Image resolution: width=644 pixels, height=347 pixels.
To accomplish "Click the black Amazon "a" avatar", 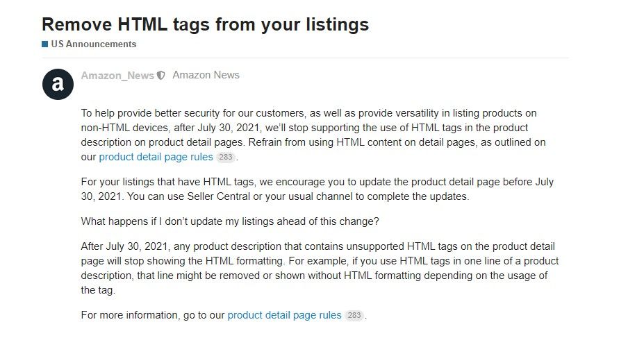I will (58, 85).
